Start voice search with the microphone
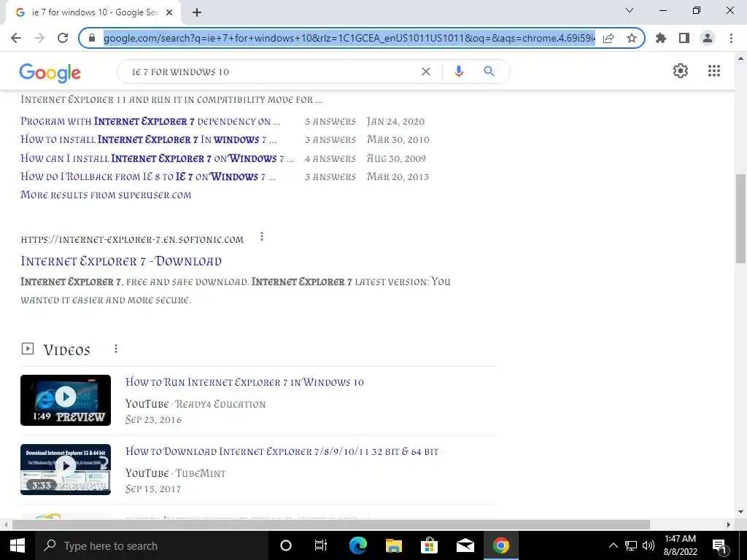 pyautogui.click(x=458, y=71)
